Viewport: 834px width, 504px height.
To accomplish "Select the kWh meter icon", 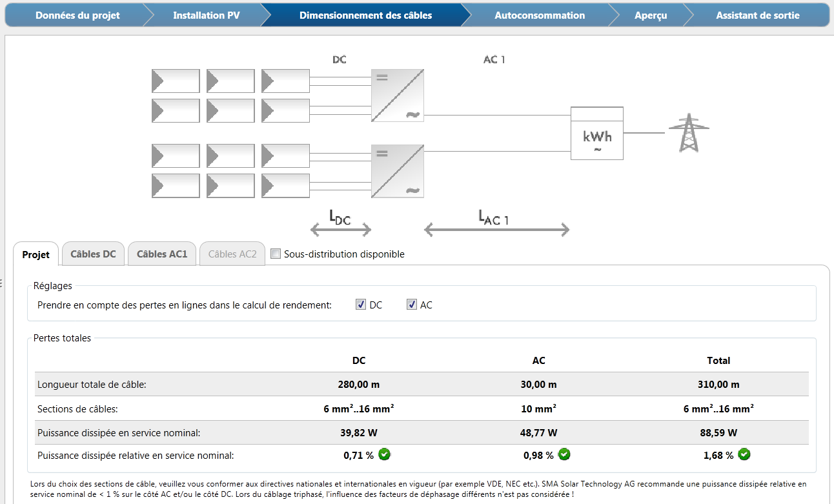I will [x=596, y=134].
